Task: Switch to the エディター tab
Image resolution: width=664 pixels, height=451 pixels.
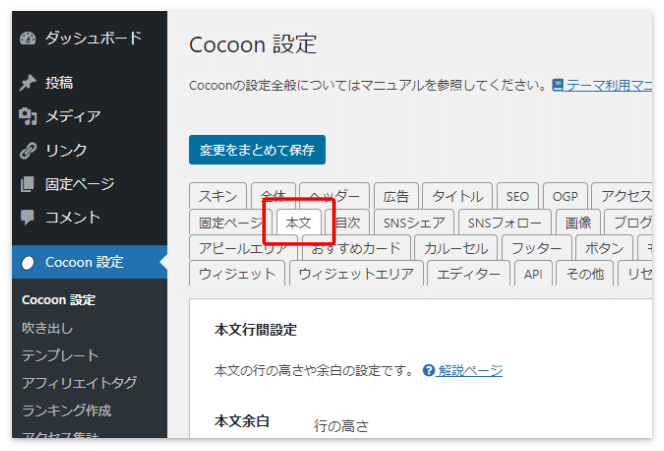Action: click(x=469, y=274)
